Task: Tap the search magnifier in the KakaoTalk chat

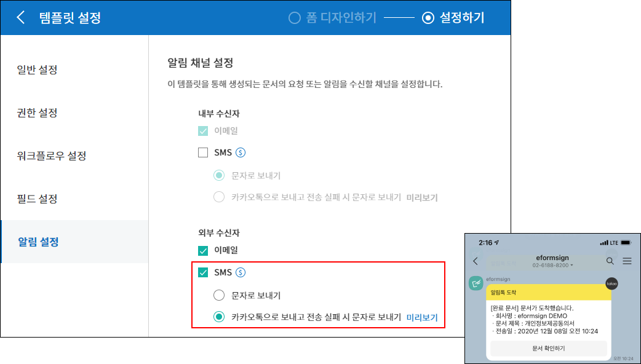Action: coord(610,261)
